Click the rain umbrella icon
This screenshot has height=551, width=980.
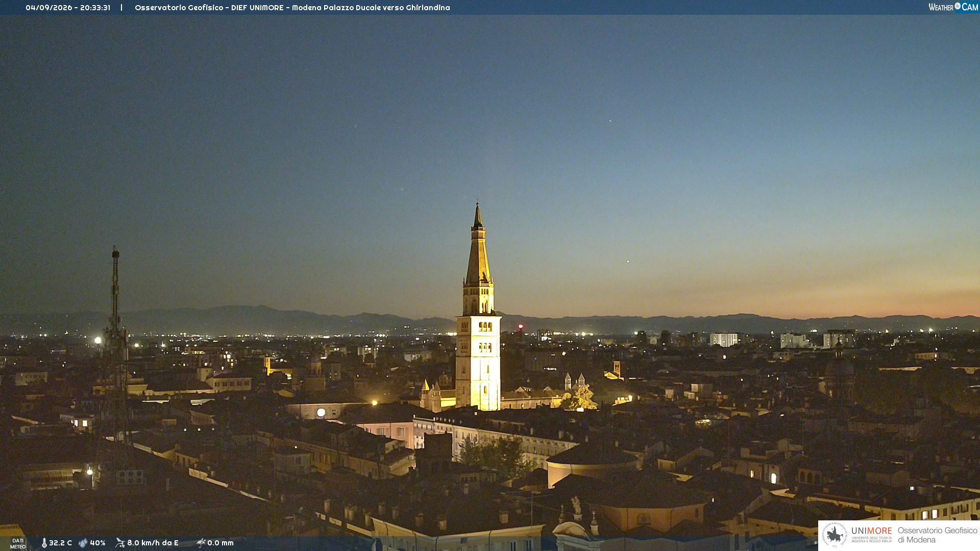(201, 543)
